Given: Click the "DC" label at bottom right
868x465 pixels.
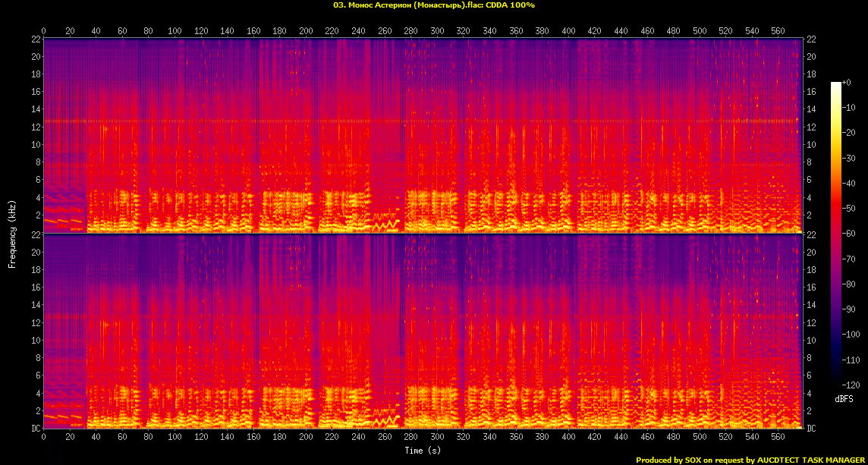Looking at the screenshot, I should coord(812,429).
